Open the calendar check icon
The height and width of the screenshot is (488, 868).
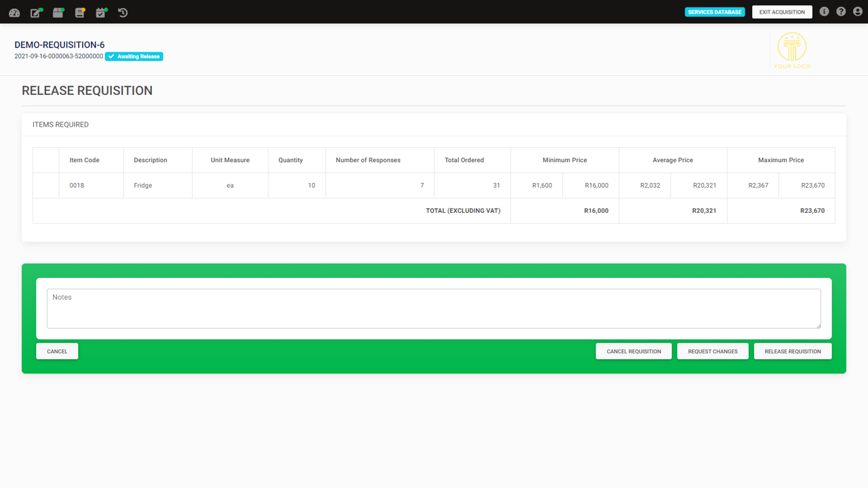coord(101,12)
